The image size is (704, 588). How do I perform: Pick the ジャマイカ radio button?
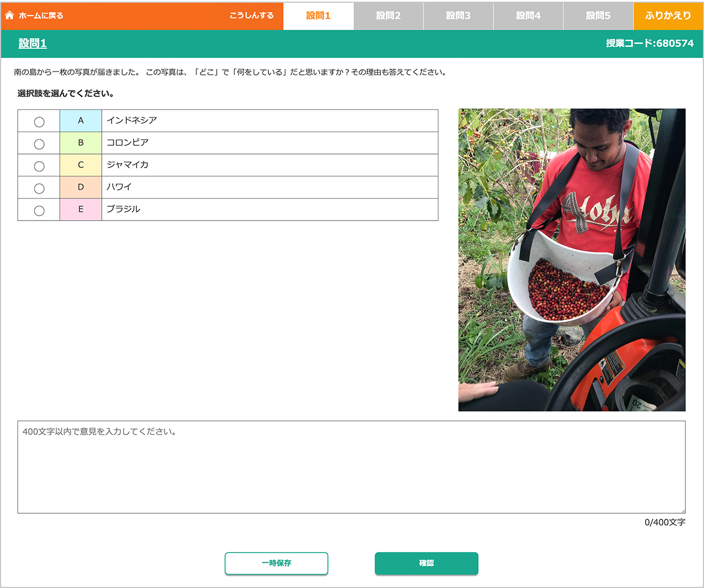coord(39,166)
